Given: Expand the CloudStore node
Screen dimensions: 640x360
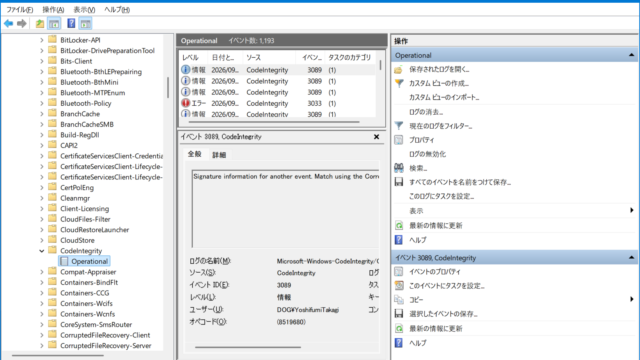Looking at the screenshot, I should 42,240.
